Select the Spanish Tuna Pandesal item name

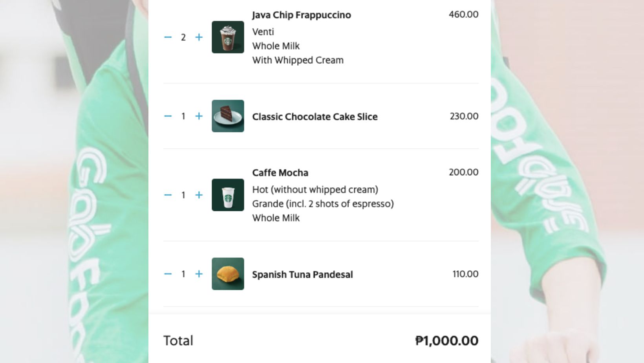pos(303,274)
